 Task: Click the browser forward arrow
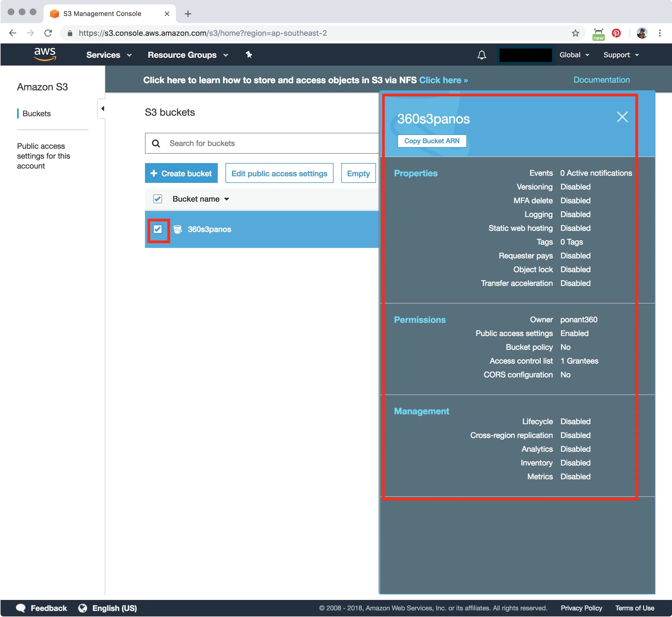click(x=30, y=33)
